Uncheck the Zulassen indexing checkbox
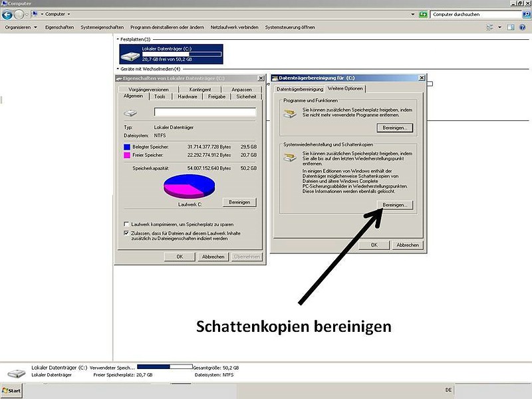The width and height of the screenshot is (532, 399). (x=126, y=233)
